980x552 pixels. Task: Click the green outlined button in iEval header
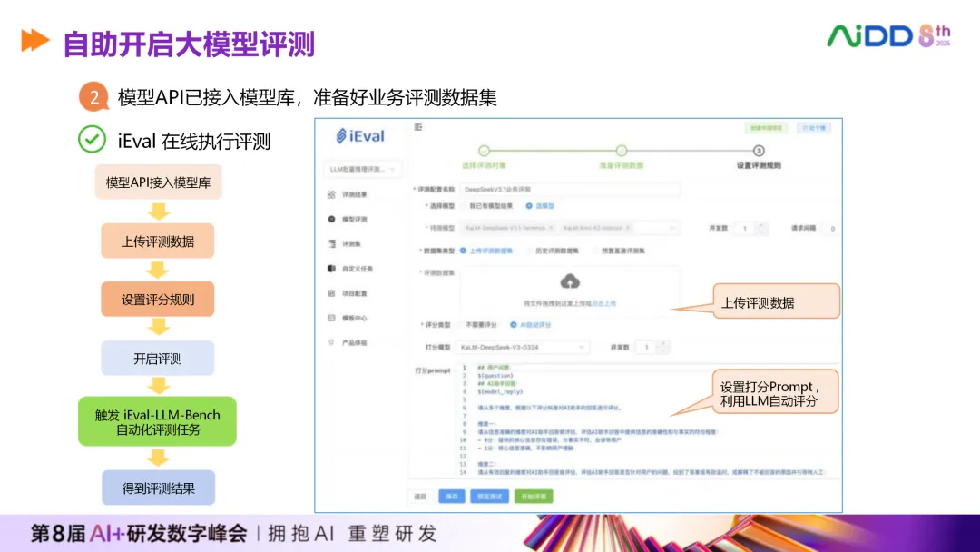tap(766, 128)
